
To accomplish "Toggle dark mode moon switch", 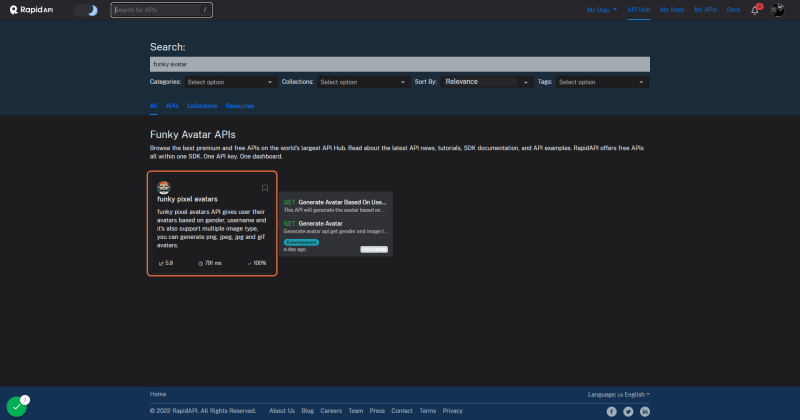I will pyautogui.click(x=86, y=10).
